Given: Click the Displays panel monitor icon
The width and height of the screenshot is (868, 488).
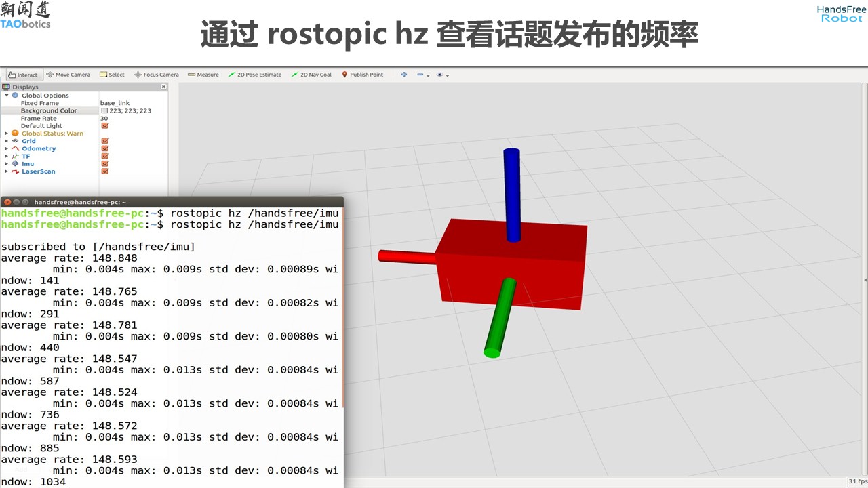Looking at the screenshot, I should [6, 87].
